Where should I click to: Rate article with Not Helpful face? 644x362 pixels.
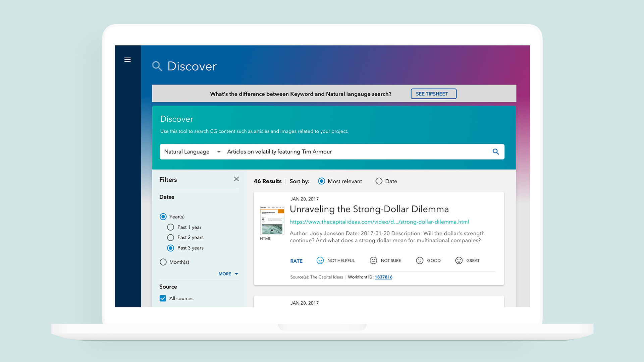coord(320,260)
